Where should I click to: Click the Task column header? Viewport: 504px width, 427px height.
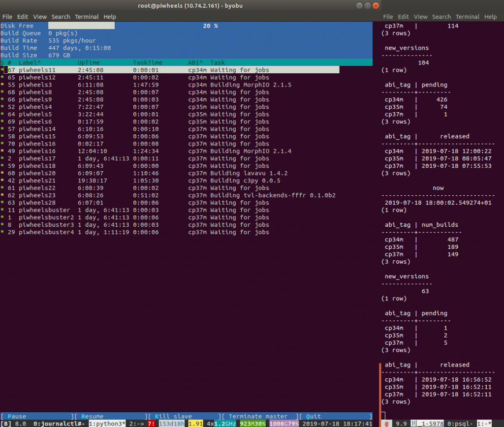tap(218, 62)
